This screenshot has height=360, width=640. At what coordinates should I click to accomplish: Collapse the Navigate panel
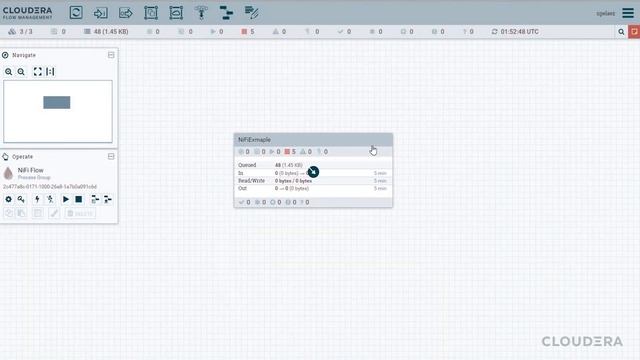coord(111,55)
